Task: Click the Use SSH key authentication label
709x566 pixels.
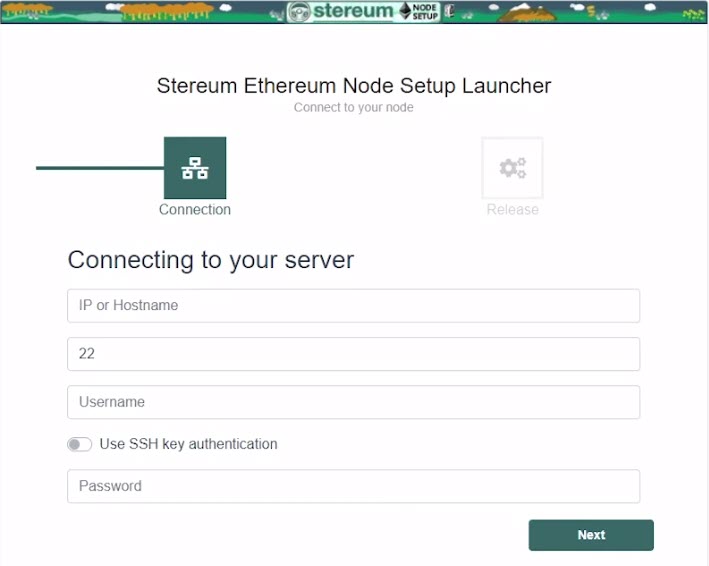Action: 189,444
